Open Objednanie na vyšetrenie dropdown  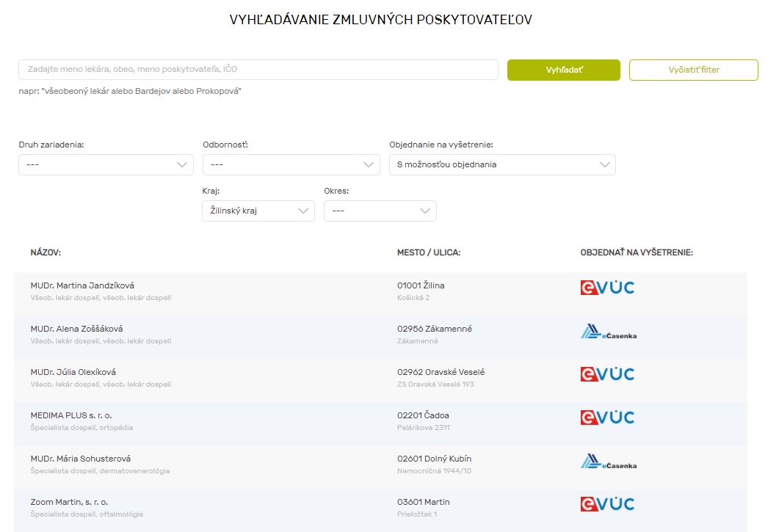coord(502,165)
